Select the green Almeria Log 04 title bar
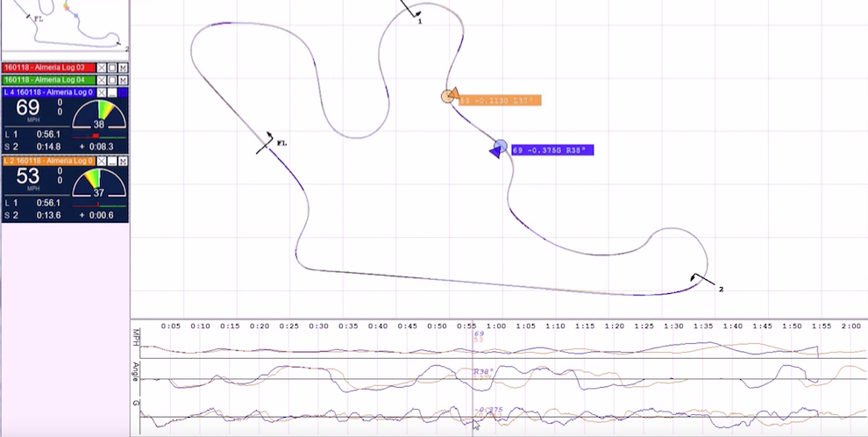The height and width of the screenshot is (437, 868). (48, 80)
